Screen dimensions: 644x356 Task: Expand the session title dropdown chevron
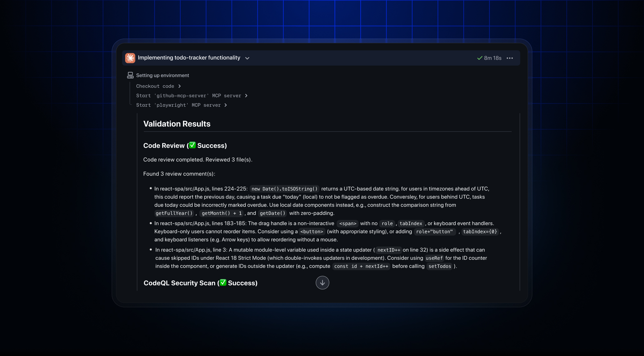[247, 58]
